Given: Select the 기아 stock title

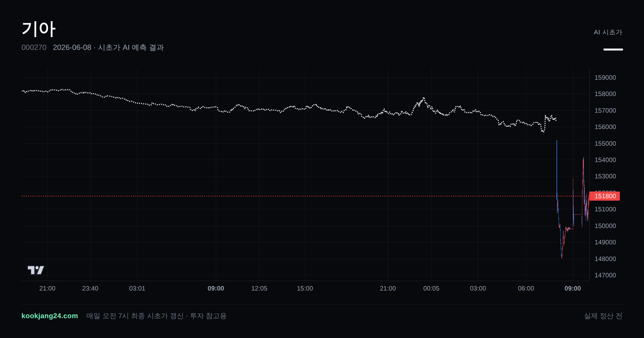Looking at the screenshot, I should (x=39, y=29).
